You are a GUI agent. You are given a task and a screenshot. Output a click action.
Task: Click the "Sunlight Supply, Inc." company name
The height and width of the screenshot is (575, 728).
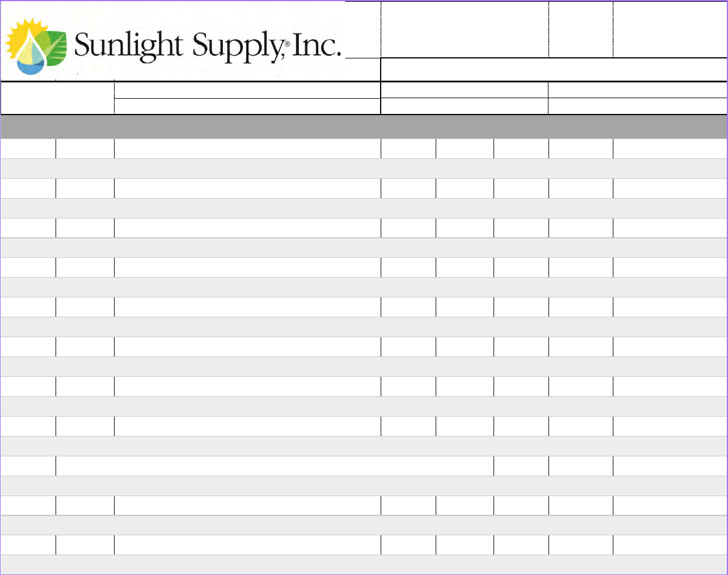(208, 46)
